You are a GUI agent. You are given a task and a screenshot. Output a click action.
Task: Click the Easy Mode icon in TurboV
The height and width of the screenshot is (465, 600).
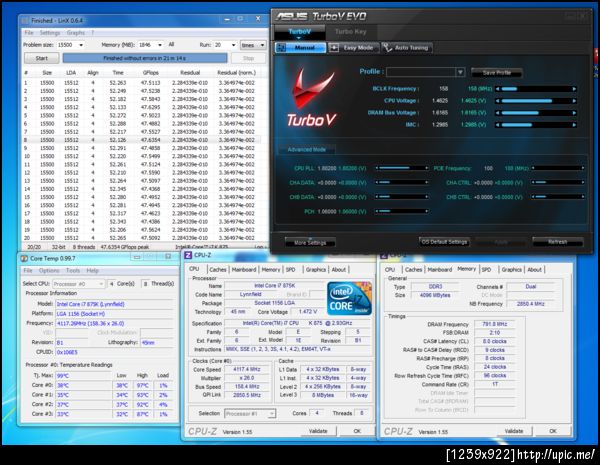pos(334,48)
